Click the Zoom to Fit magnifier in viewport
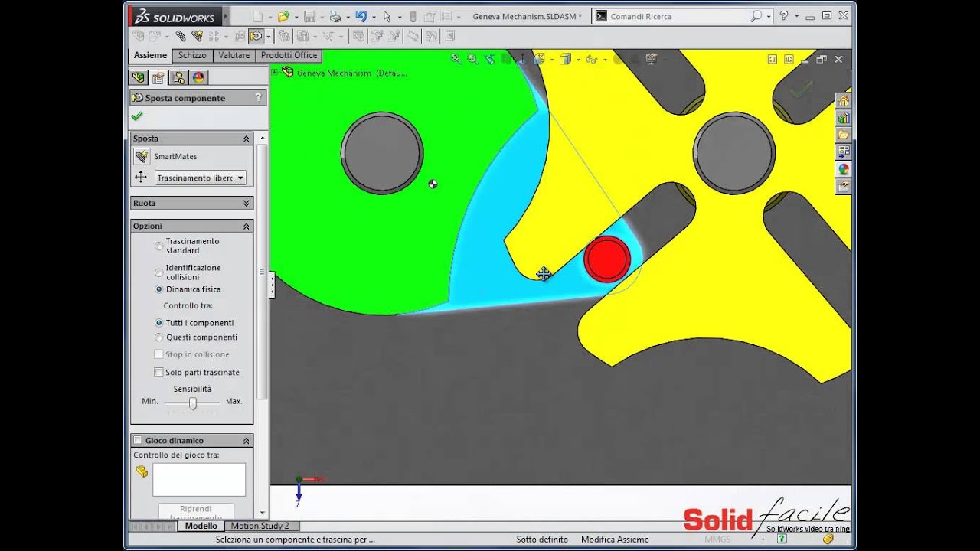 pos(456,58)
